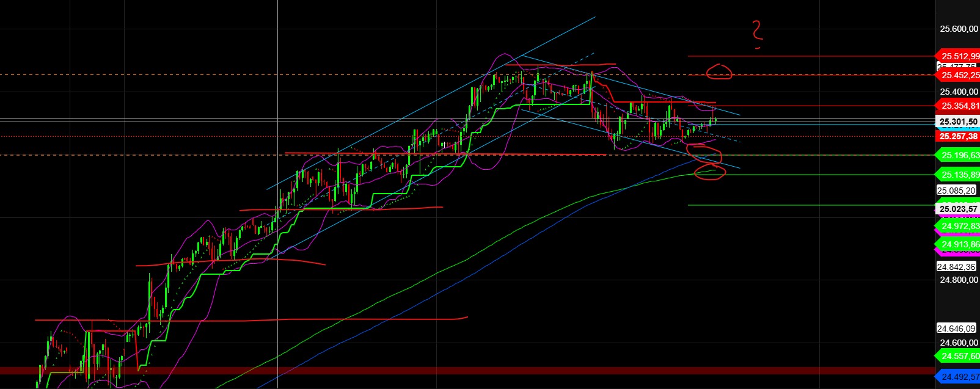The height and width of the screenshot is (389, 980).
Task: Click the white 24.842,36 price box
Action: coord(957,266)
